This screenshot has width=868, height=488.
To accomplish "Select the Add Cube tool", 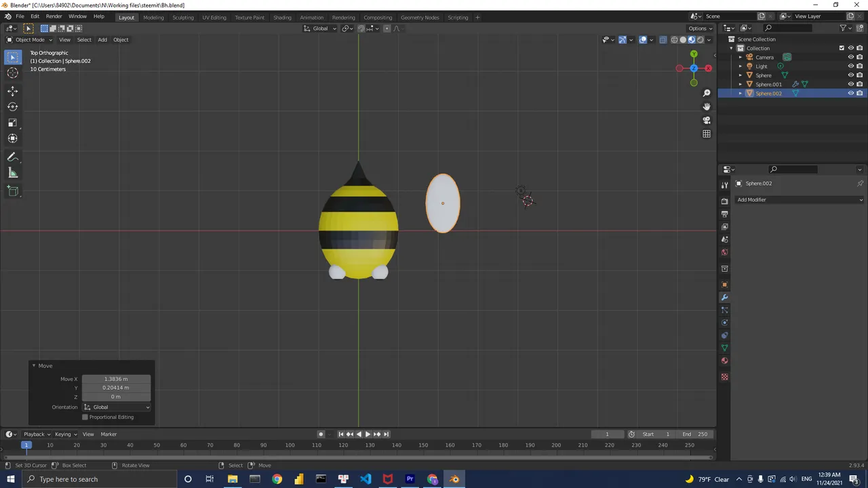I will 12,191.
